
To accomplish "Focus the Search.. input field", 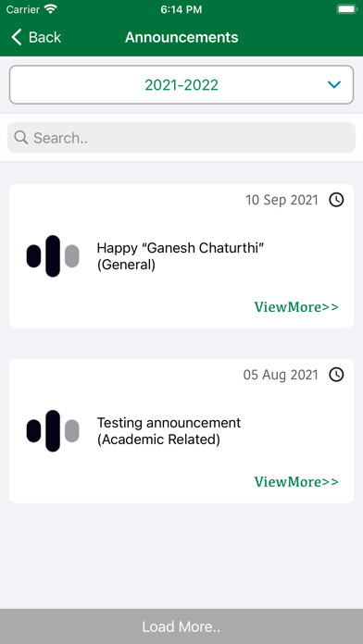I will 181,138.
